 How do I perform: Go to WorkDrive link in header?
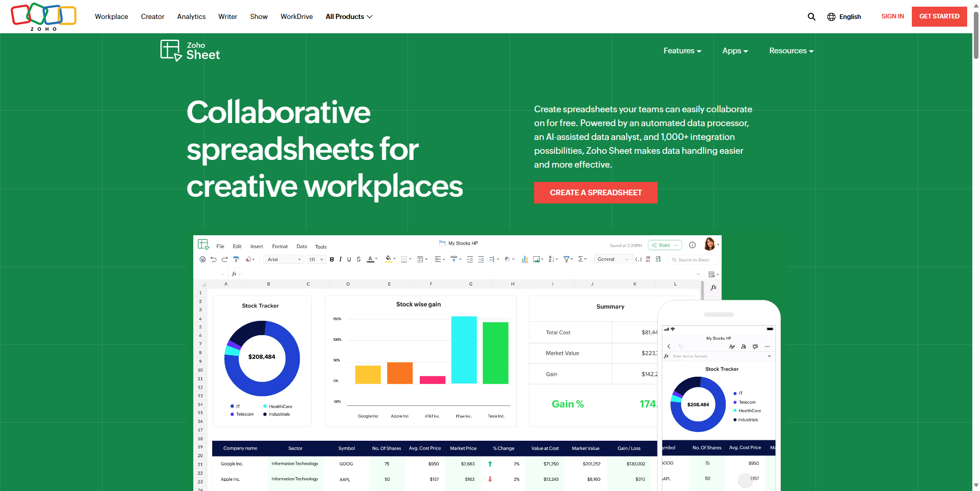pyautogui.click(x=296, y=16)
